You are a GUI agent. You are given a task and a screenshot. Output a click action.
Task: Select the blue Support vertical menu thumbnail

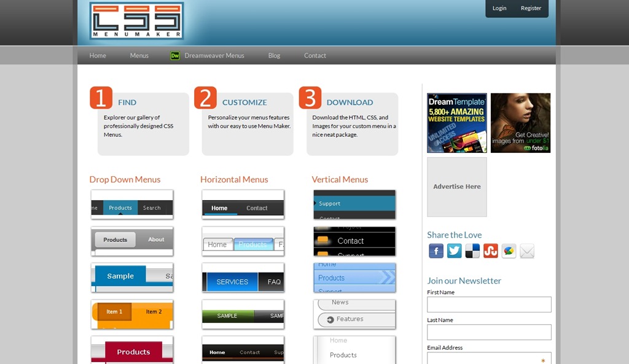pos(354,204)
